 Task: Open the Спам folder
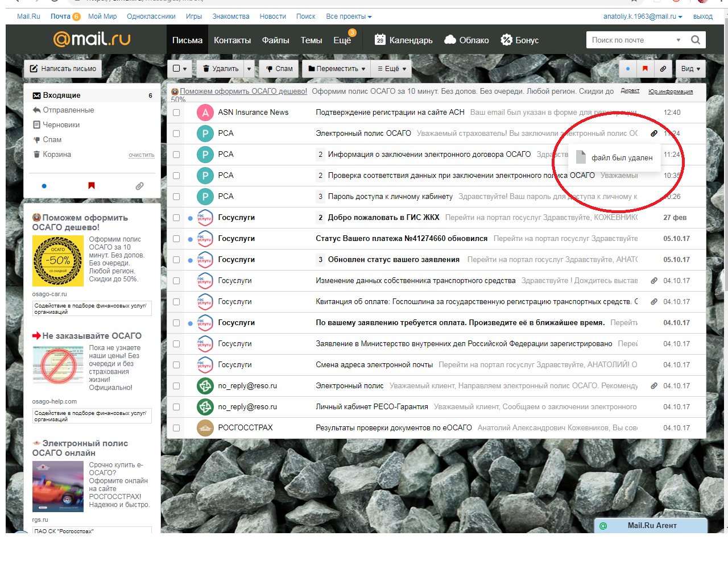pos(52,140)
